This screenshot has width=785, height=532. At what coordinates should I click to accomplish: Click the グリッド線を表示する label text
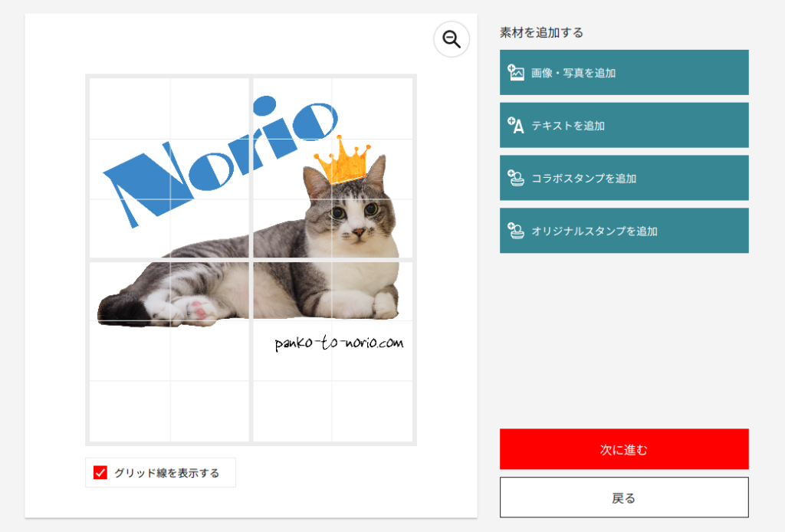coord(166,473)
